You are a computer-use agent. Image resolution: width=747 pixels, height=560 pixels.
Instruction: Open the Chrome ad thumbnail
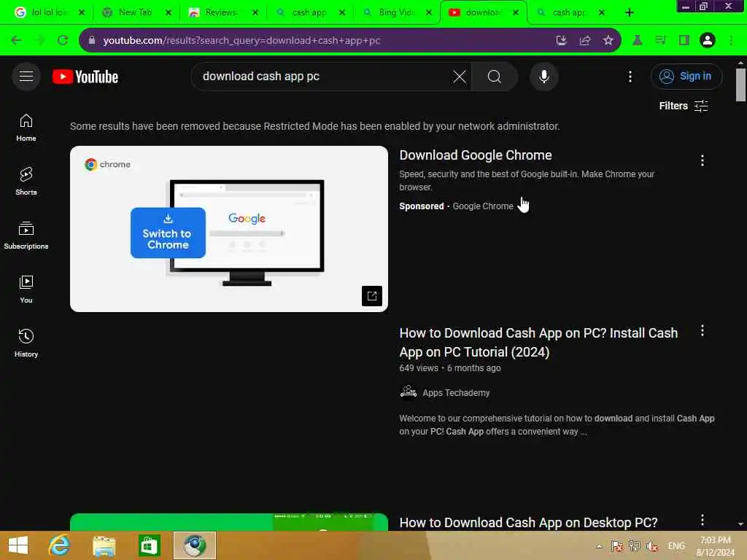228,229
